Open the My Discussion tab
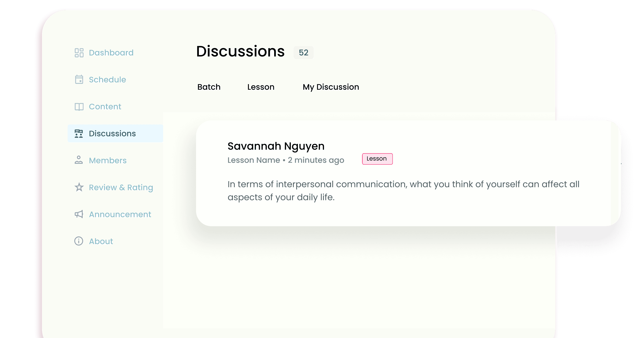This screenshot has width=644, height=338. coord(331,87)
